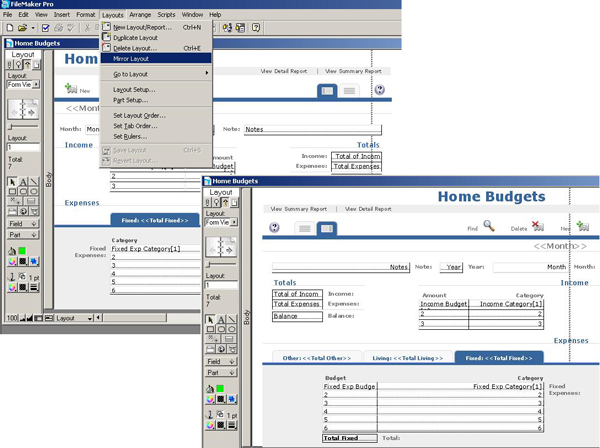Image resolution: width=600 pixels, height=448 pixels.
Task: Click the Help question mark toolbar icon
Action: [x=256, y=28]
